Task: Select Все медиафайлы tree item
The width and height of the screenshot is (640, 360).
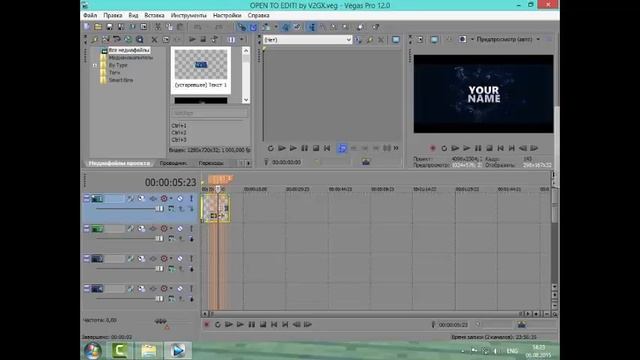Action: tap(129, 50)
